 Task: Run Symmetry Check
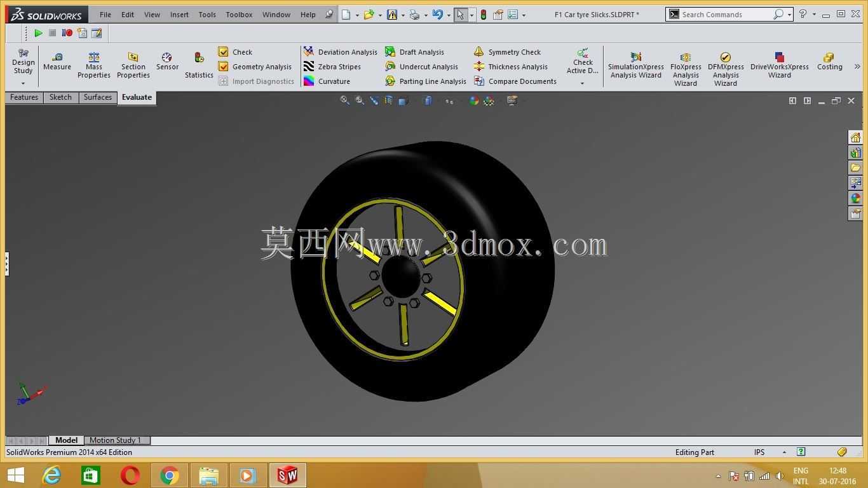click(507, 52)
